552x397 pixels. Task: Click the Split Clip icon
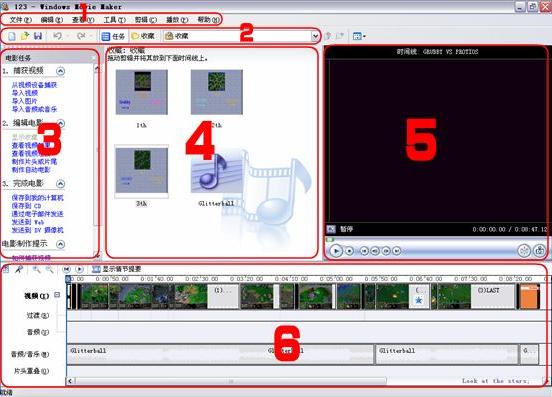coord(524,251)
